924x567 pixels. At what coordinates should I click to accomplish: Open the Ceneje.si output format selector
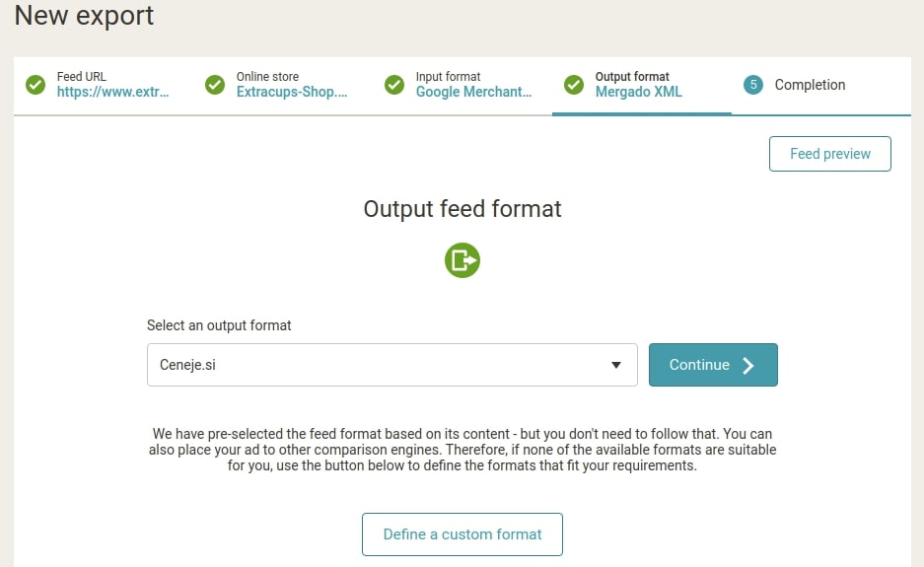pyautogui.click(x=391, y=365)
